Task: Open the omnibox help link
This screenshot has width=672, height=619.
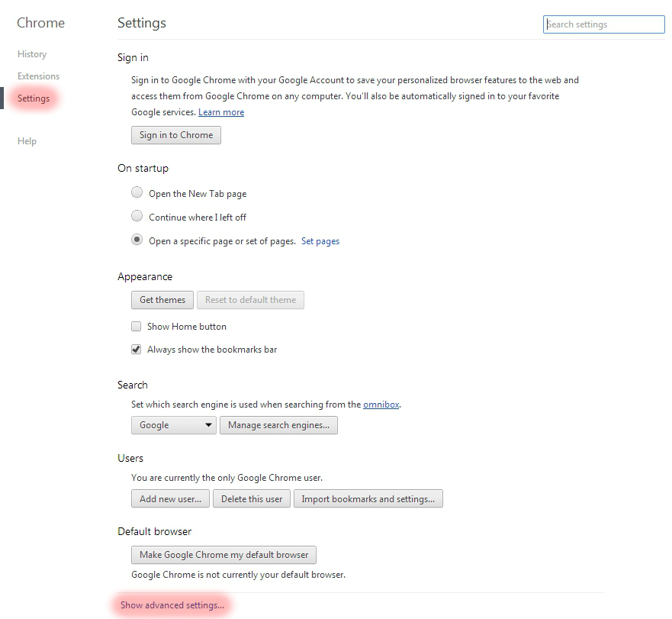Action: coord(381,404)
